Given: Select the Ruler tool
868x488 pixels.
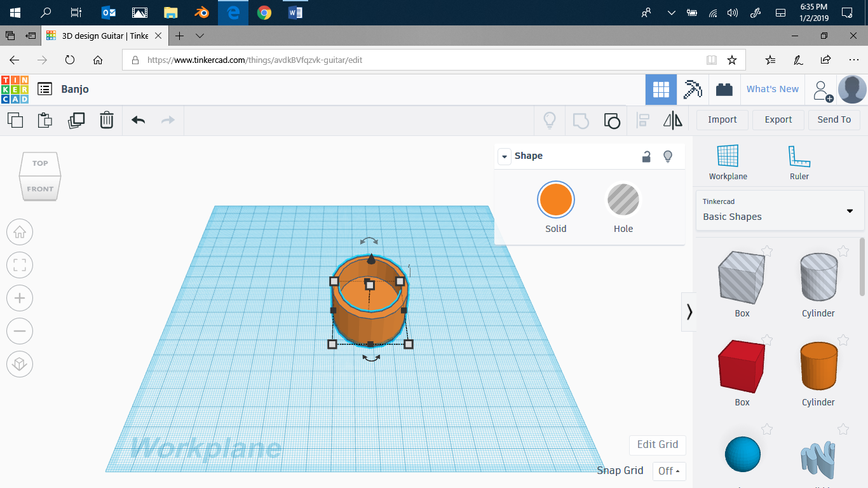Looking at the screenshot, I should point(799,163).
